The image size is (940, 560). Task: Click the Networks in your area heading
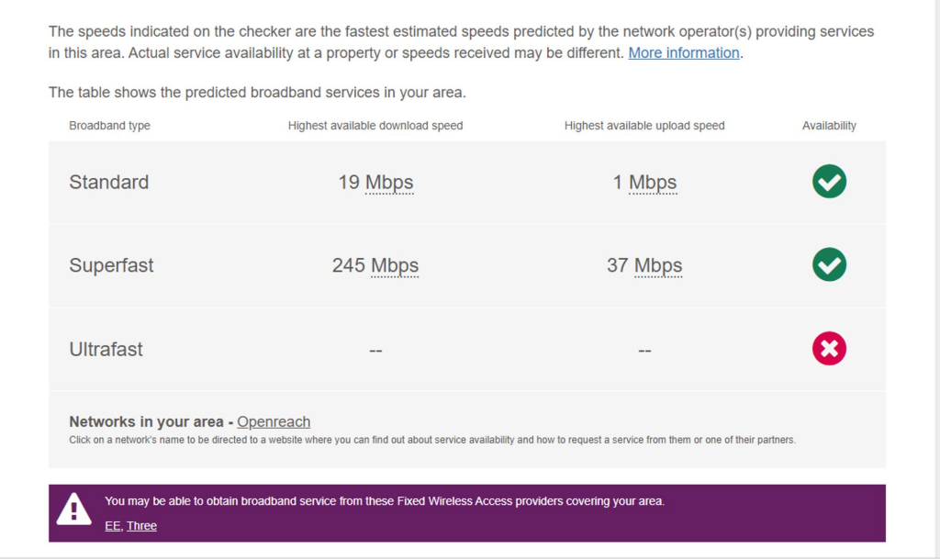click(146, 421)
